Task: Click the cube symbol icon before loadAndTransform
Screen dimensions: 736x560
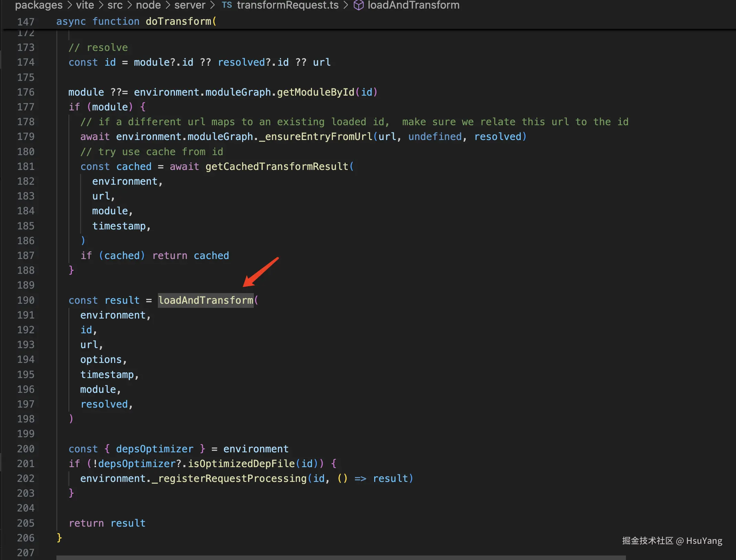Action: coord(358,5)
